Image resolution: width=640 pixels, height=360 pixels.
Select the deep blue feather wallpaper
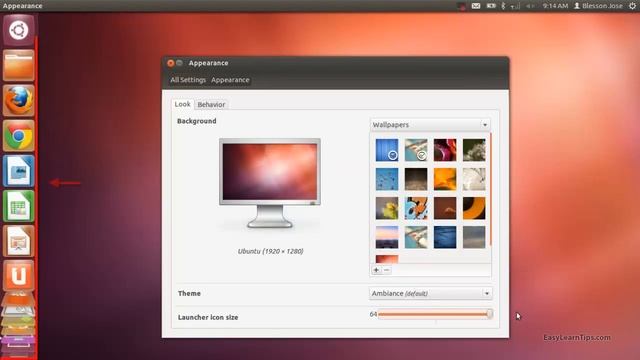tap(445, 237)
